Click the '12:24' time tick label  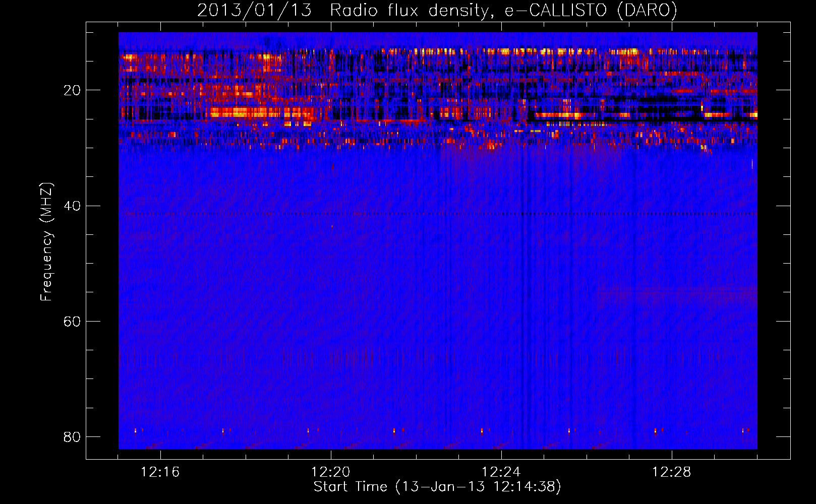click(x=501, y=472)
